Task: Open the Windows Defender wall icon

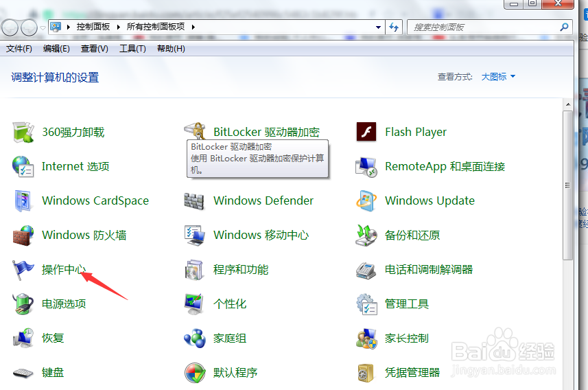Action: [x=194, y=200]
